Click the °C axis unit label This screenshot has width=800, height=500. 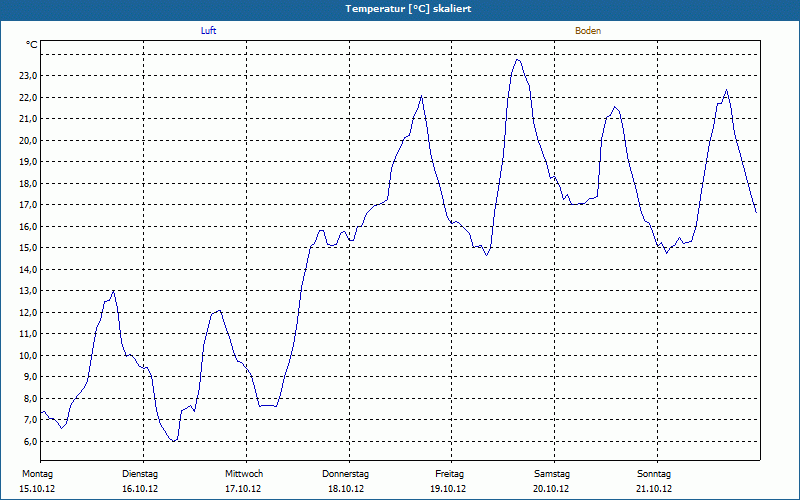[x=32, y=45]
